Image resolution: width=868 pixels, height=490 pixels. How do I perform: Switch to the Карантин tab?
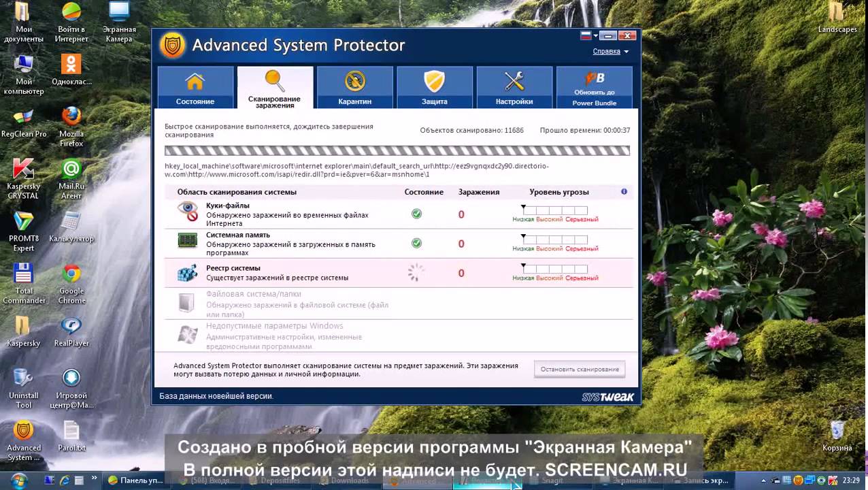pos(354,87)
